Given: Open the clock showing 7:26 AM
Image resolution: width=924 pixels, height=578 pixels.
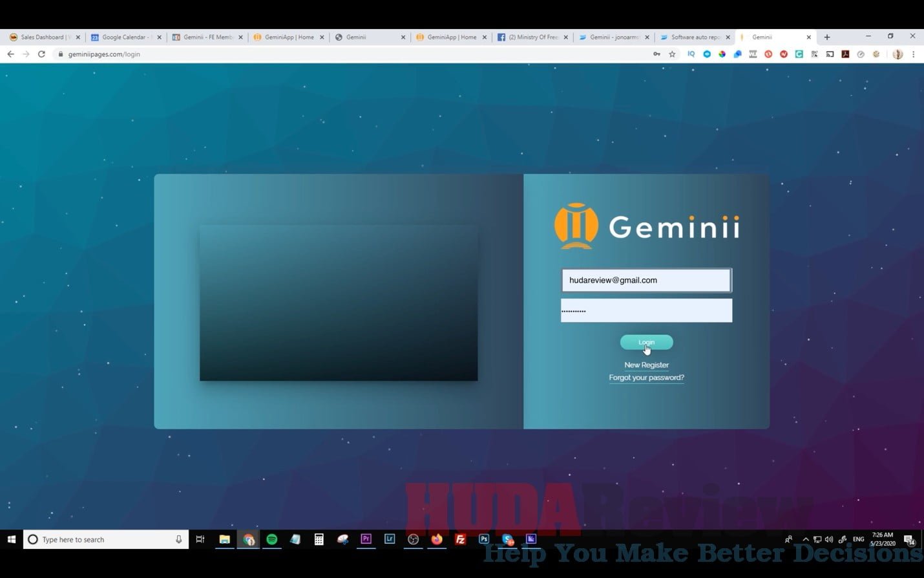Looking at the screenshot, I should [x=883, y=539].
